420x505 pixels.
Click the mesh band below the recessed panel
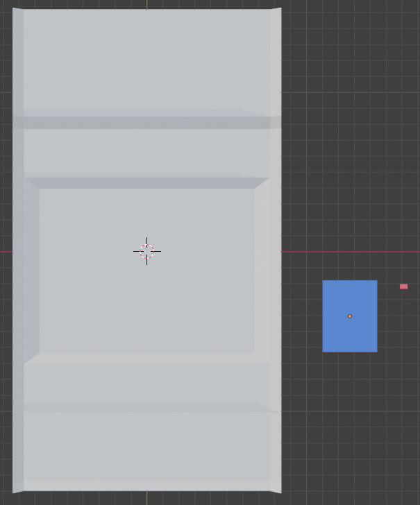[146, 380]
